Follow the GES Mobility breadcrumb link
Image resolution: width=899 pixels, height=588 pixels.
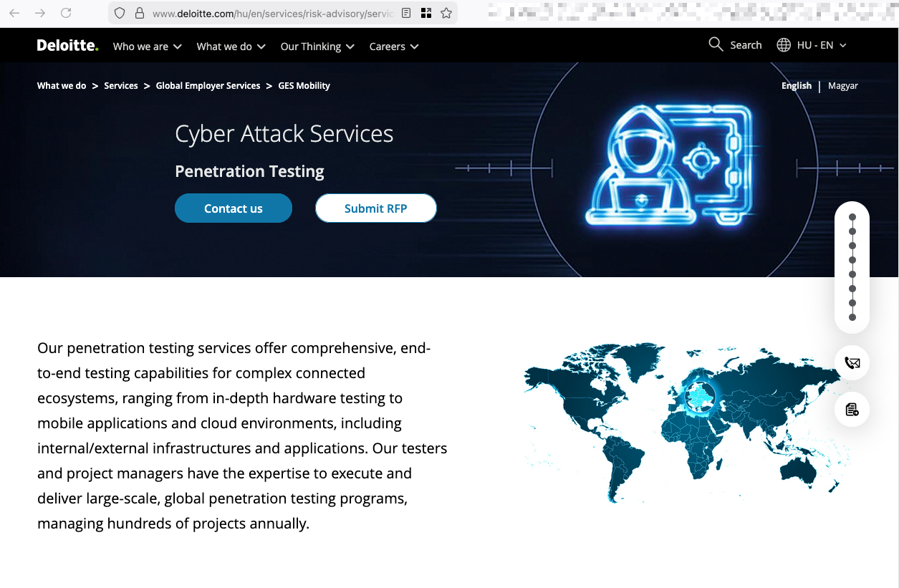point(304,86)
